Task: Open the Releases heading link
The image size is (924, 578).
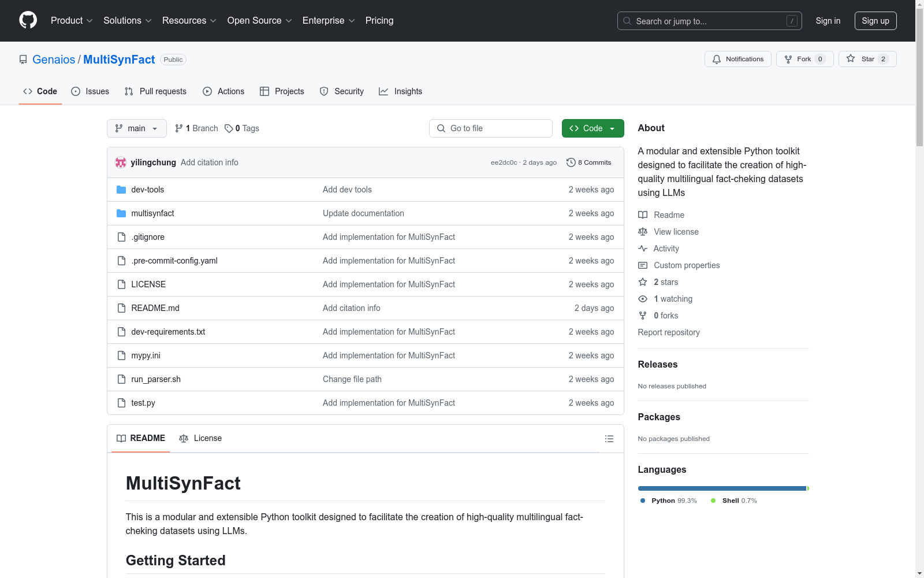Action: [x=658, y=365]
